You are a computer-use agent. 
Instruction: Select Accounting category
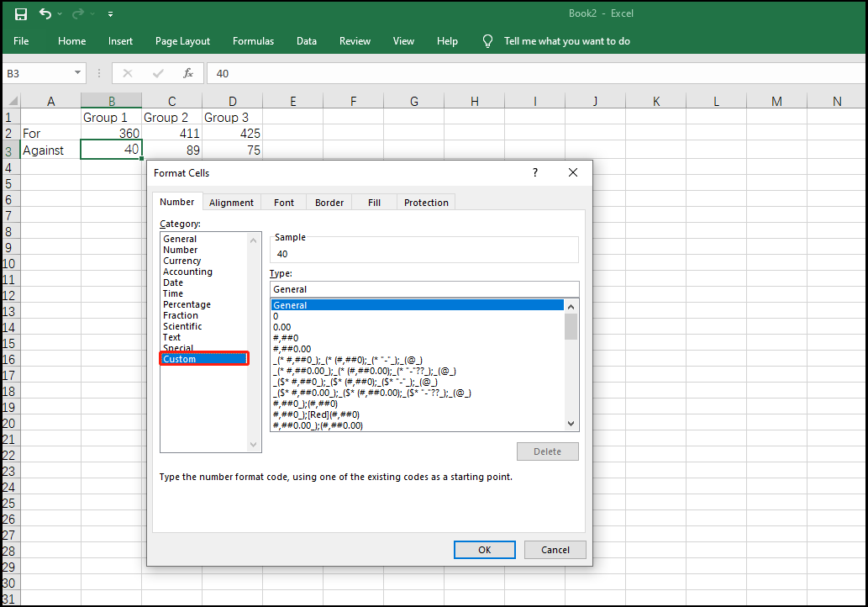(187, 272)
